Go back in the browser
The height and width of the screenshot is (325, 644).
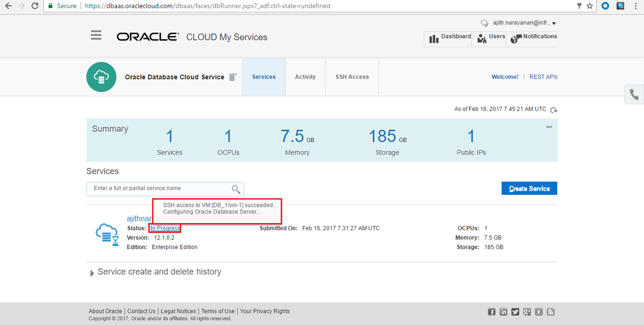tap(8, 6)
